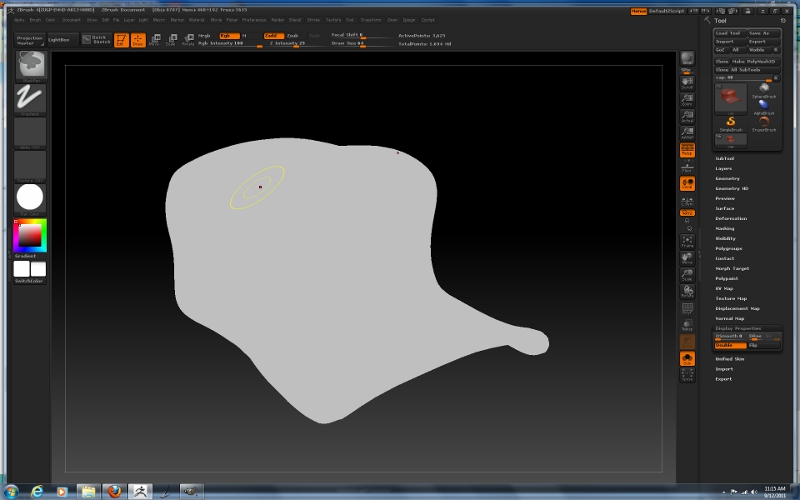Open the Document menu

[71, 20]
